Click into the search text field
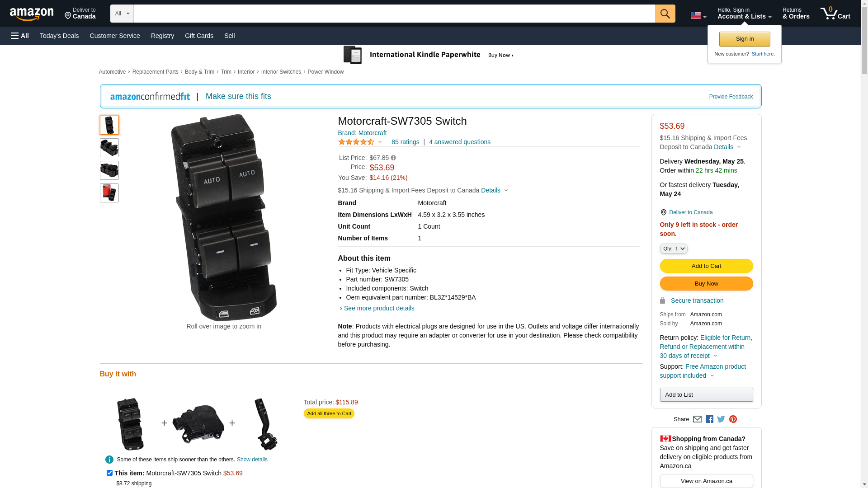This screenshot has width=868, height=488. (394, 14)
